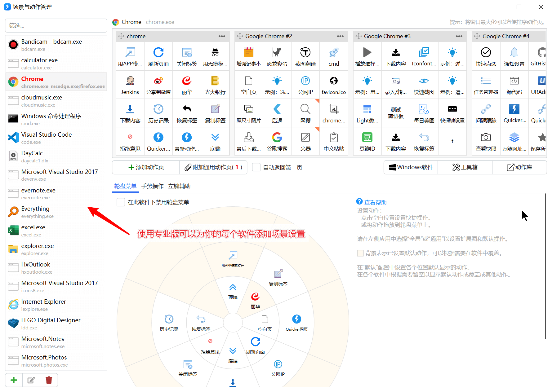
Task: Click the 万能网址 layers icon
Action: pyautogui.click(x=514, y=137)
